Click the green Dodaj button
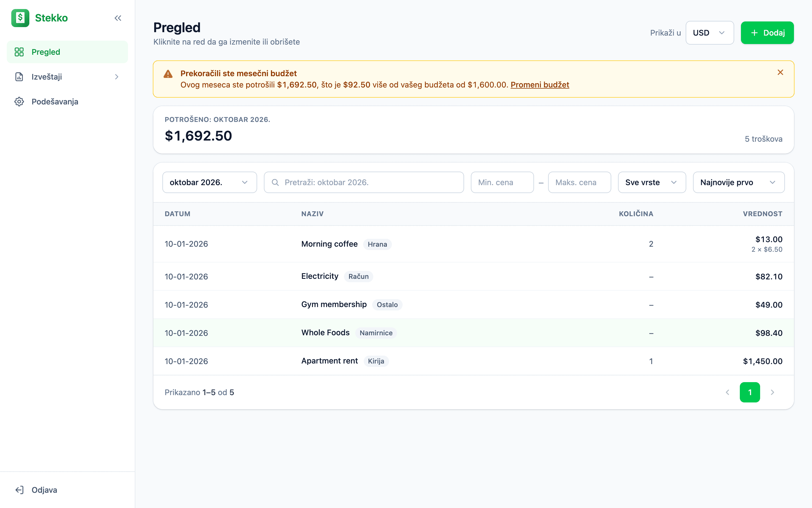812x508 pixels. click(767, 33)
